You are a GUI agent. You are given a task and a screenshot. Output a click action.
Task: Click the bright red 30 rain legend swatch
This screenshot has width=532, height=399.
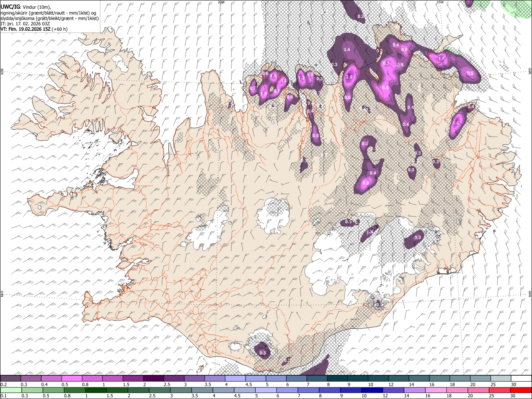[x=521, y=390]
